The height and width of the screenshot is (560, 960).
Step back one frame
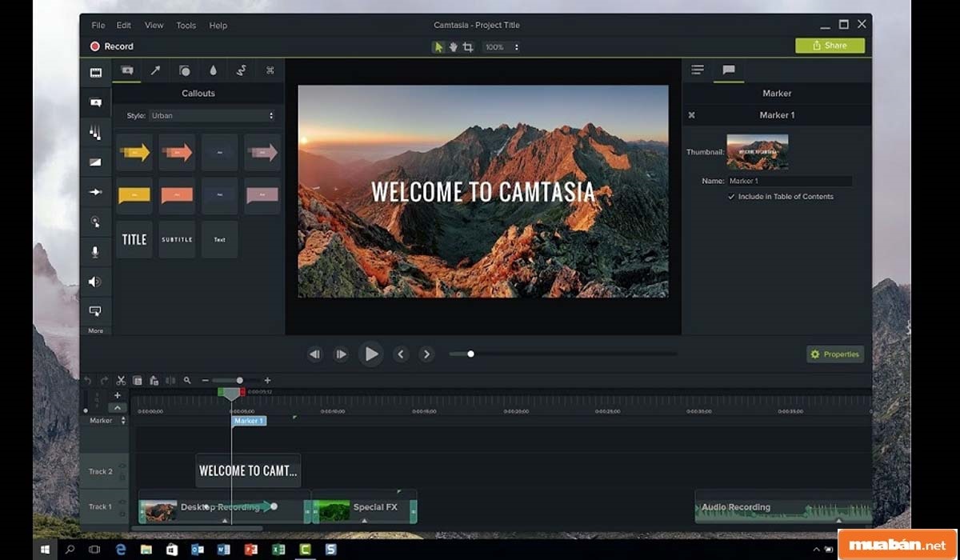coord(315,354)
